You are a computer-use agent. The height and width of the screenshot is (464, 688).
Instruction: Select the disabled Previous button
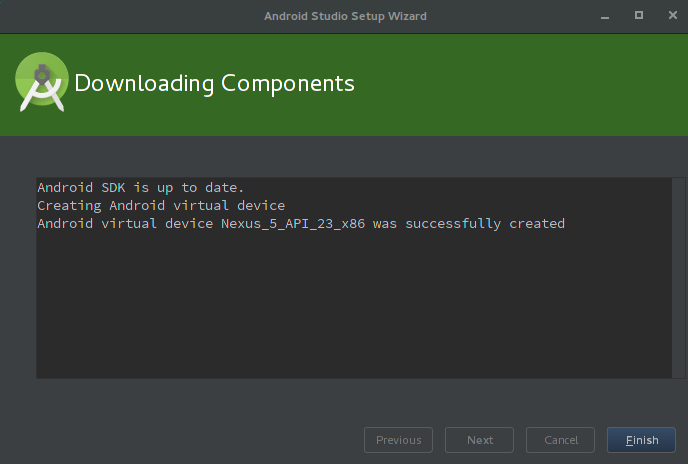398,440
